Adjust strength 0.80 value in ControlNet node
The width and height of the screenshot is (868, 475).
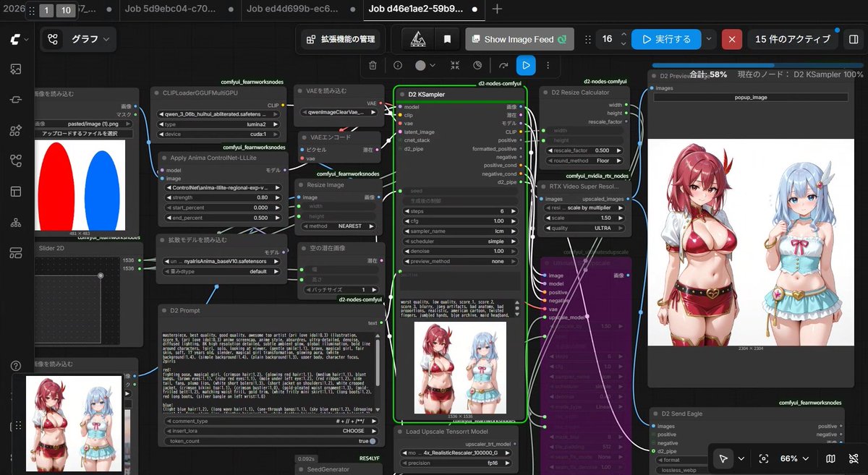click(225, 197)
